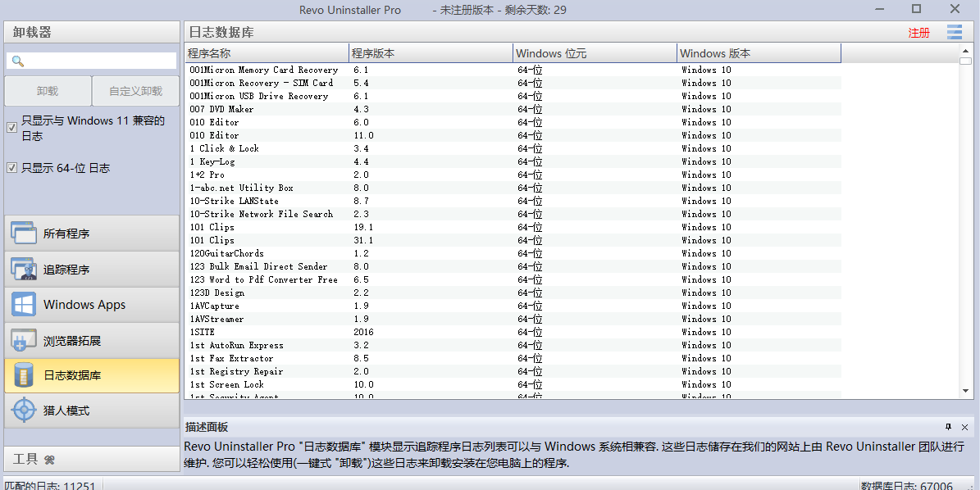This screenshot has height=490, width=980.
Task: Click the 自定义卸载 button
Action: pos(135,91)
